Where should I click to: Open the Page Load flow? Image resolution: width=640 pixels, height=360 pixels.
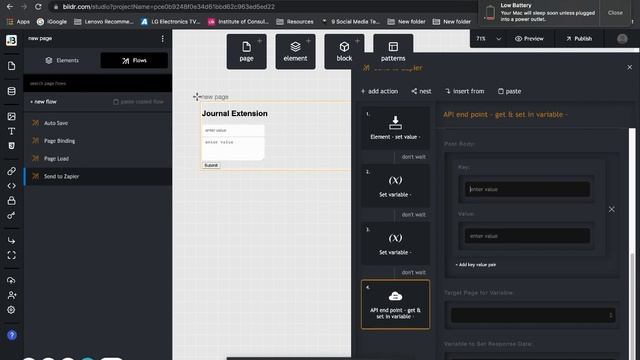tap(98, 158)
